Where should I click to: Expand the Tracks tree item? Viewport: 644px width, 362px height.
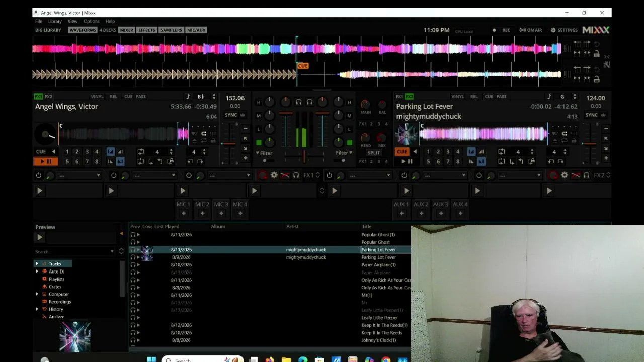click(37, 264)
